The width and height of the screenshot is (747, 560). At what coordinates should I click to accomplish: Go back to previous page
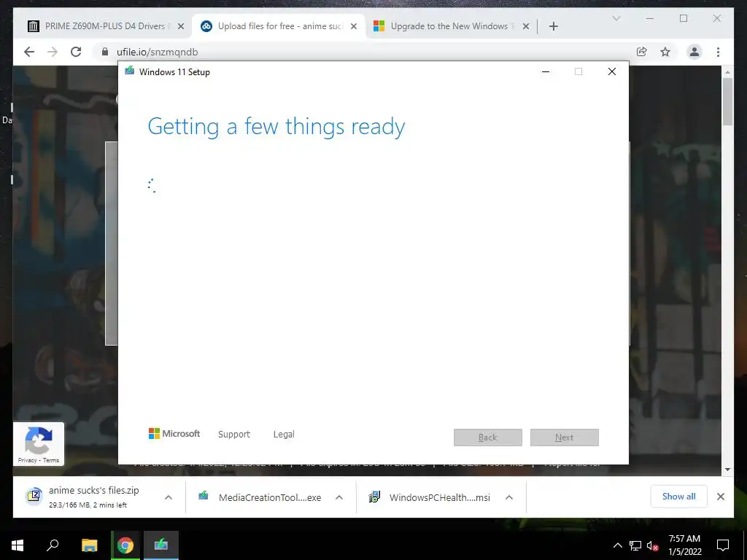(29, 52)
